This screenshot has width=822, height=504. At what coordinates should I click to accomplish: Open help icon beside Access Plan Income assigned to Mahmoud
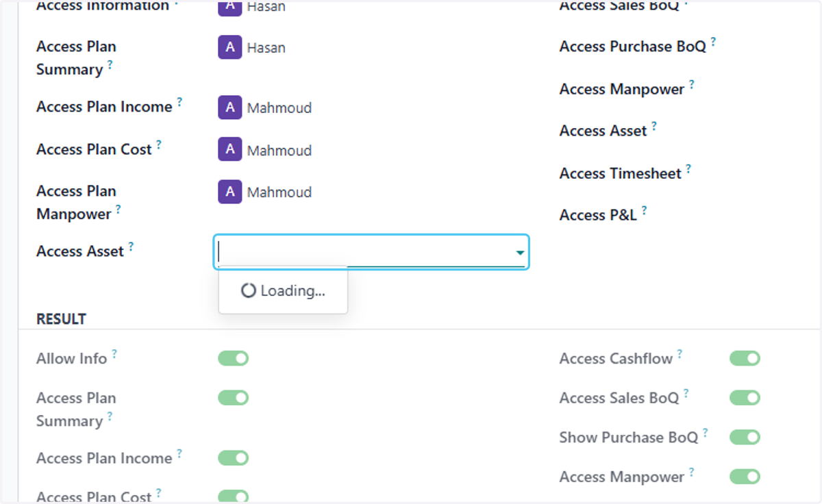click(x=179, y=102)
